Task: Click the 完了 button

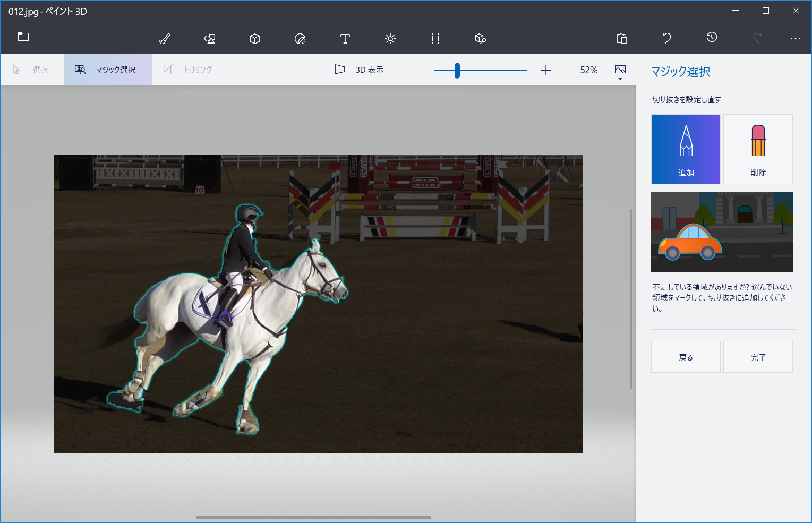Action: [x=758, y=357]
